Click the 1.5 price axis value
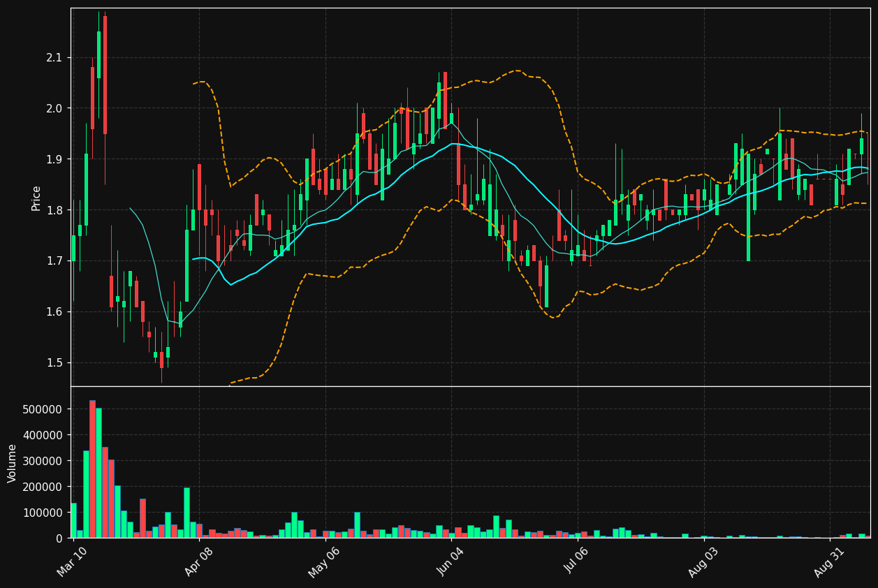This screenshot has width=878, height=588. 54,363
